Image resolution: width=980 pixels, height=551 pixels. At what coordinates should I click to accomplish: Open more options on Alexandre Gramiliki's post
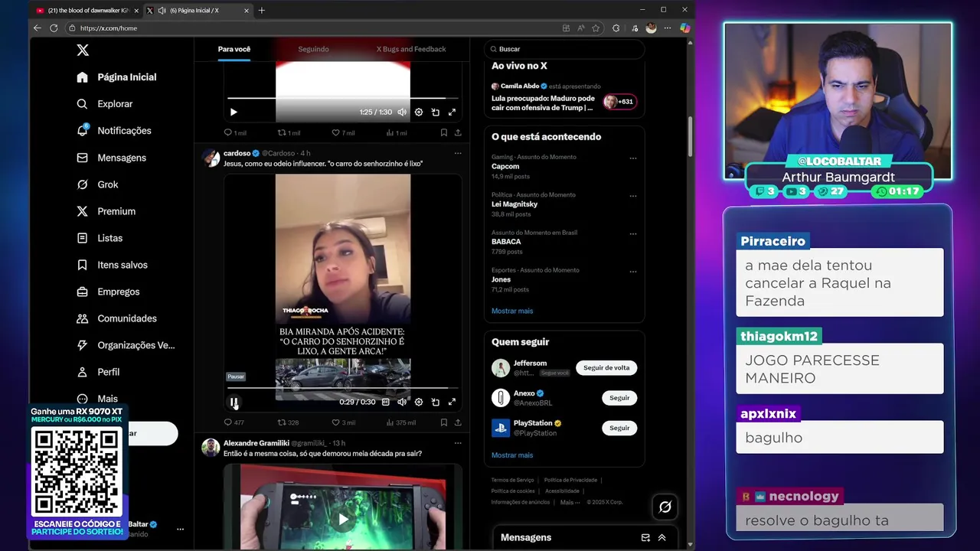(x=458, y=443)
